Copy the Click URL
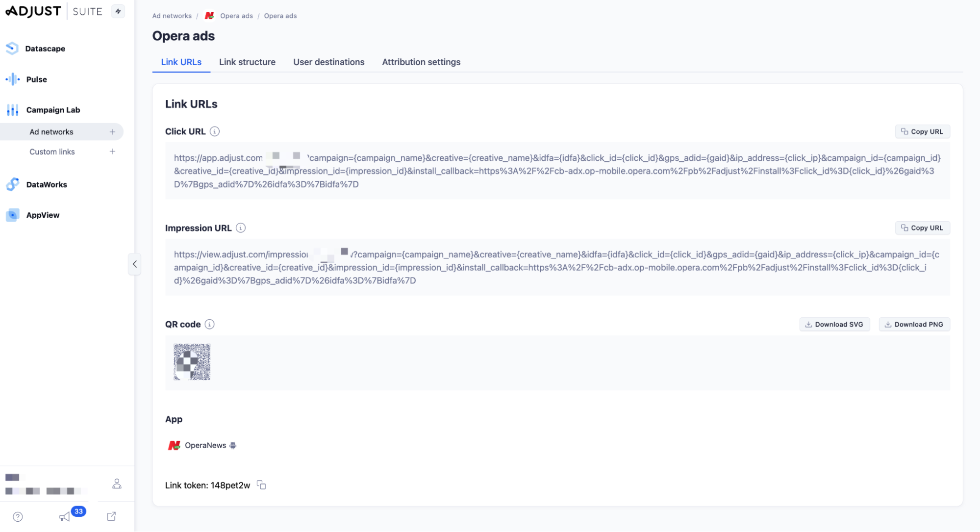 [x=922, y=131]
